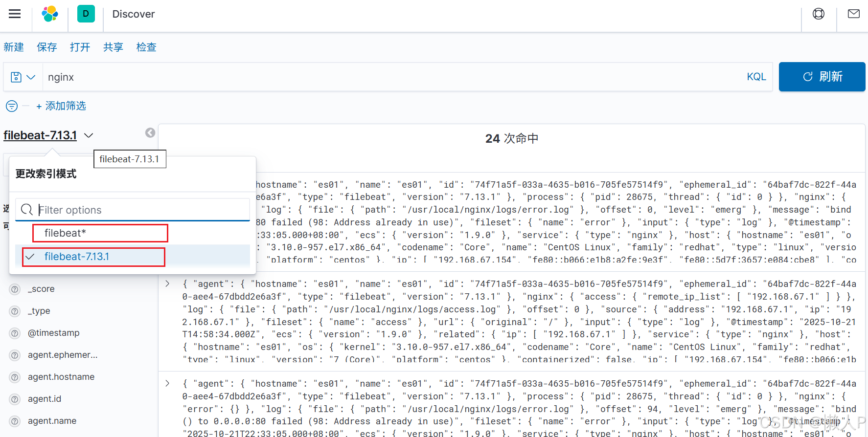Viewport: 868px width, 437px height.
Task: Expand the access.log document row
Action: (x=167, y=284)
